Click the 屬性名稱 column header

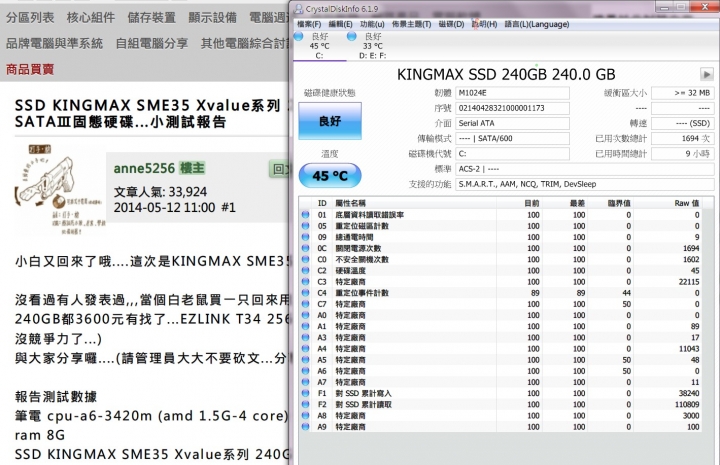tap(413, 203)
